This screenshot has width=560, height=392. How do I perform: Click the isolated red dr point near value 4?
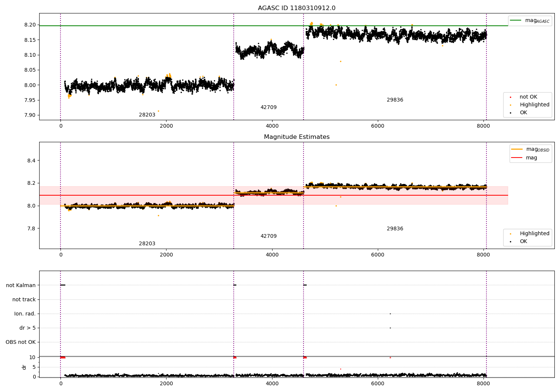point(340,369)
